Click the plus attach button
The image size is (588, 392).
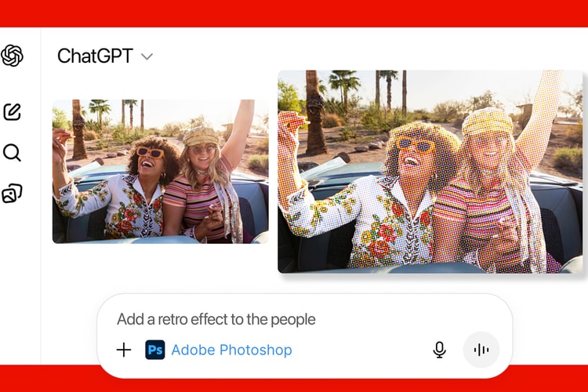click(124, 350)
